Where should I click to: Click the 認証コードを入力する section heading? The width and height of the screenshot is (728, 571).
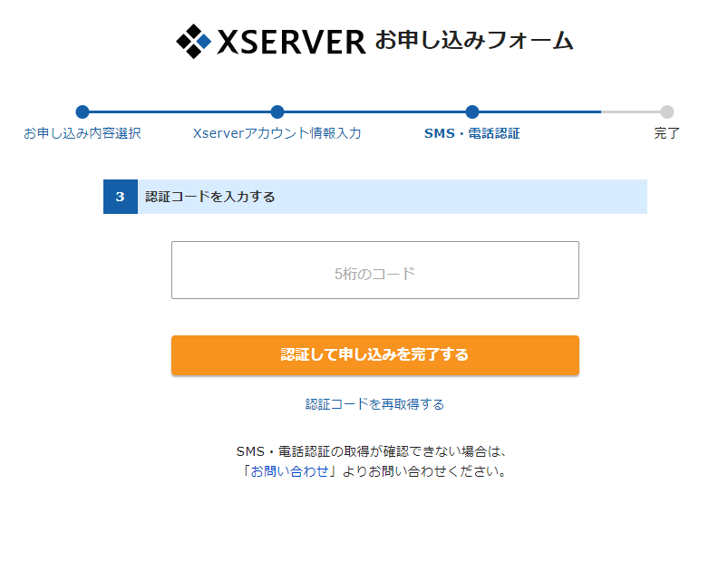click(210, 197)
